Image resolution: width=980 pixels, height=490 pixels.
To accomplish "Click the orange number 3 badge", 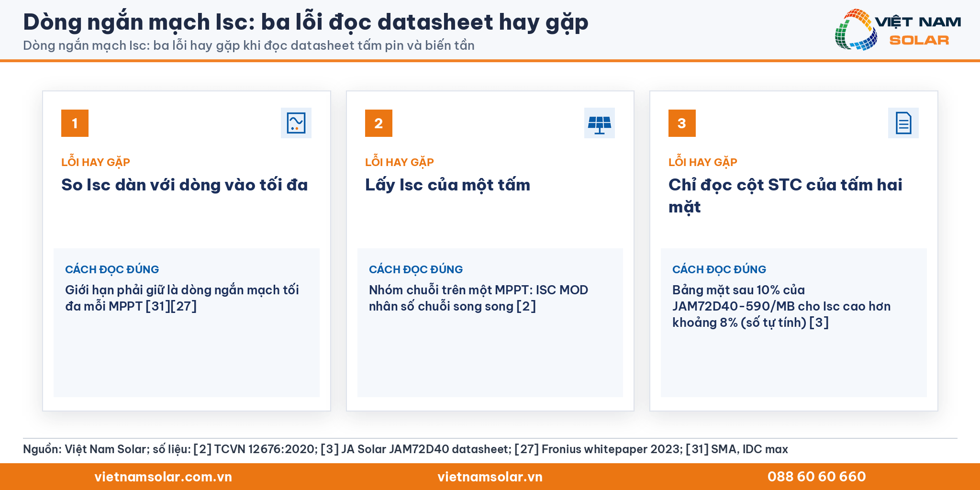I will [682, 123].
